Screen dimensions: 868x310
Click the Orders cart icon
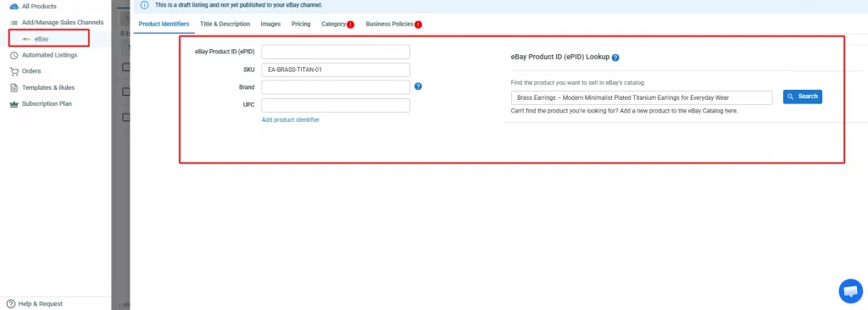click(14, 71)
